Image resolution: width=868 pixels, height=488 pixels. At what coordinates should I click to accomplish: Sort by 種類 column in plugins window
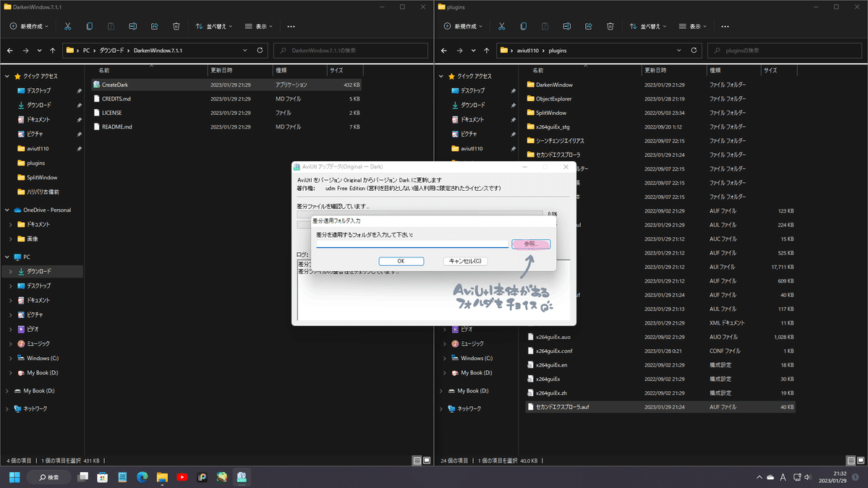click(x=733, y=70)
